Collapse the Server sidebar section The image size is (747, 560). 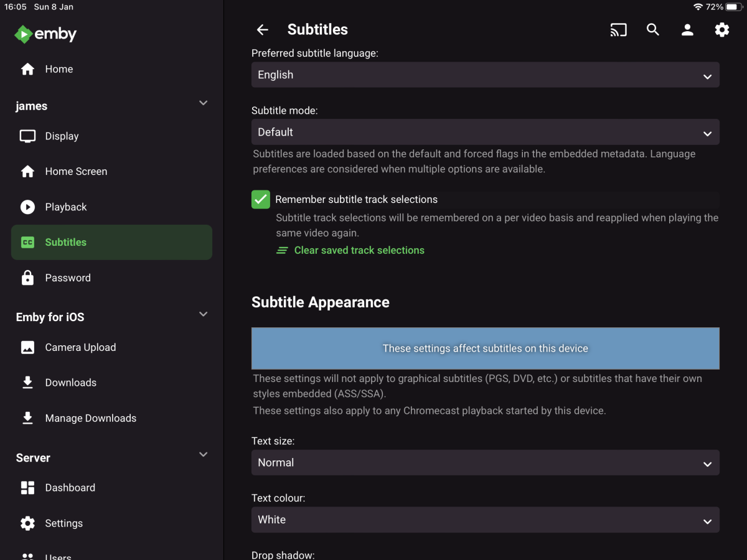pyautogui.click(x=203, y=455)
